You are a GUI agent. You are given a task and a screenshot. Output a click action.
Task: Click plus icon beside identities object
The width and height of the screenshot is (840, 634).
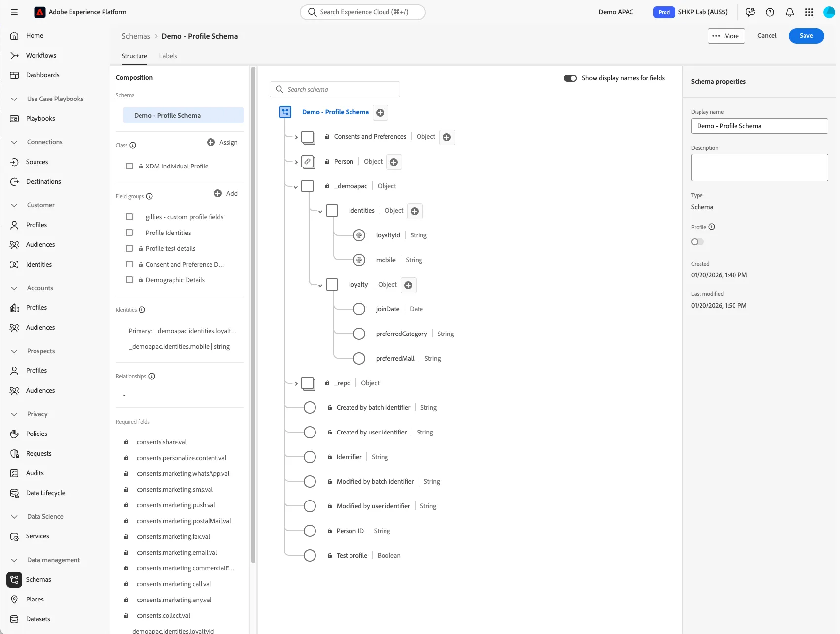tap(415, 211)
